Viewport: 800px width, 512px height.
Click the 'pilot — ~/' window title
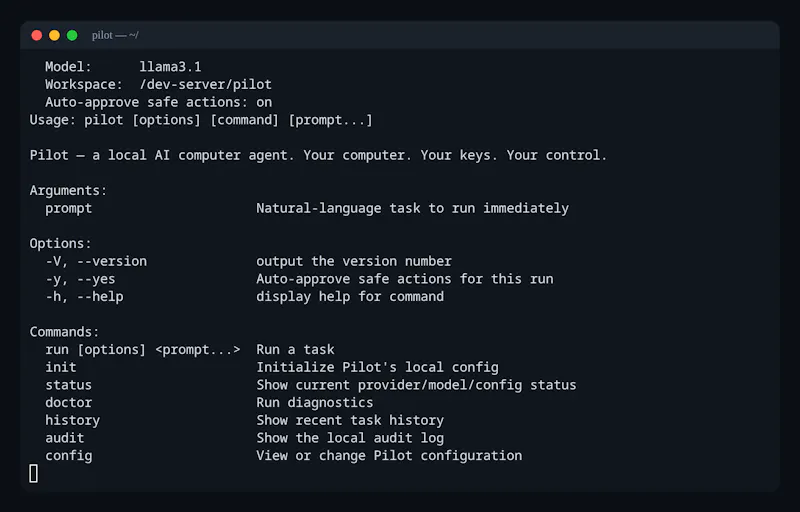(x=115, y=35)
